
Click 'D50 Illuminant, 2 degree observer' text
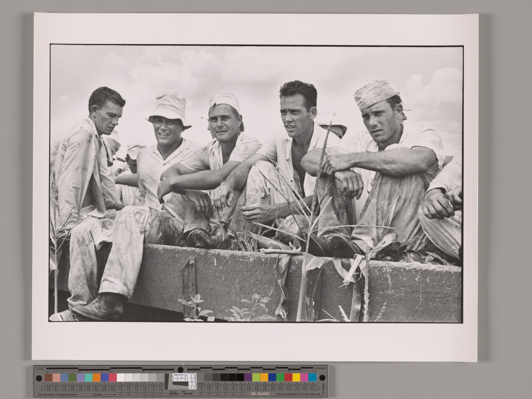pyautogui.click(x=57, y=395)
